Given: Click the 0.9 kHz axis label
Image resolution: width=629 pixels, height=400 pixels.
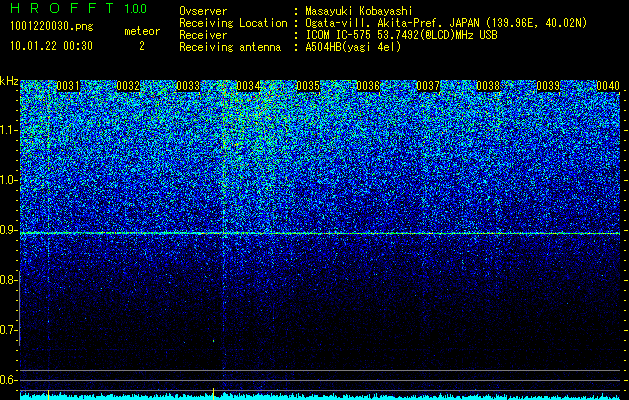Looking at the screenshot, I should (8, 230).
